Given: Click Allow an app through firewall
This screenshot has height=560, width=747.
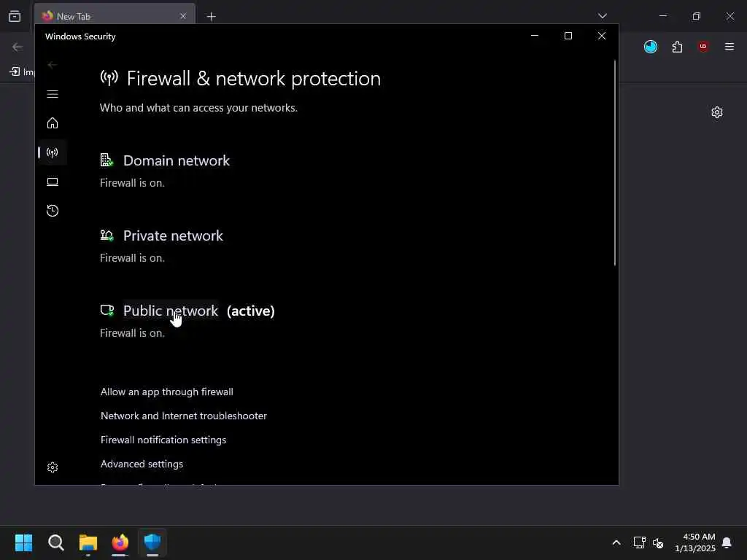Looking at the screenshot, I should click(x=167, y=392).
